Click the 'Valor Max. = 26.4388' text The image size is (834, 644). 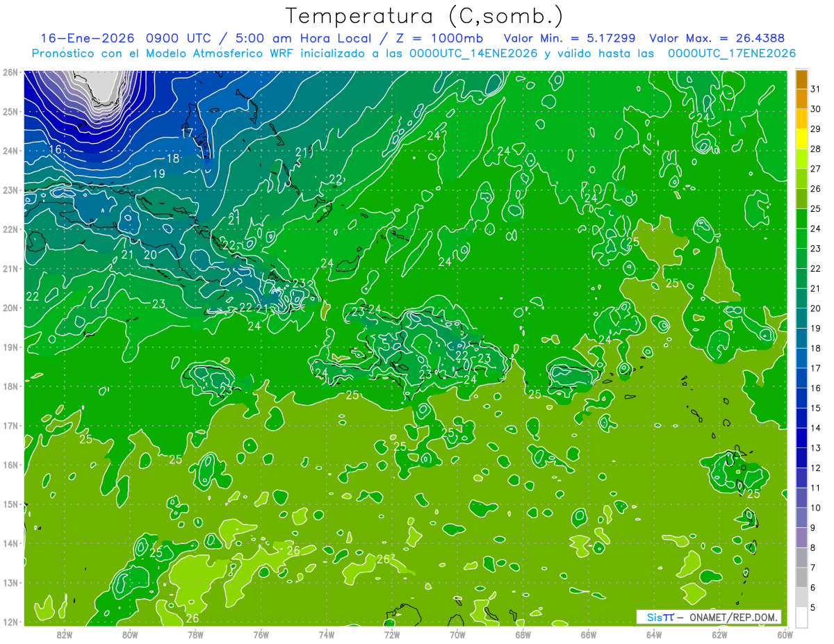pos(719,38)
